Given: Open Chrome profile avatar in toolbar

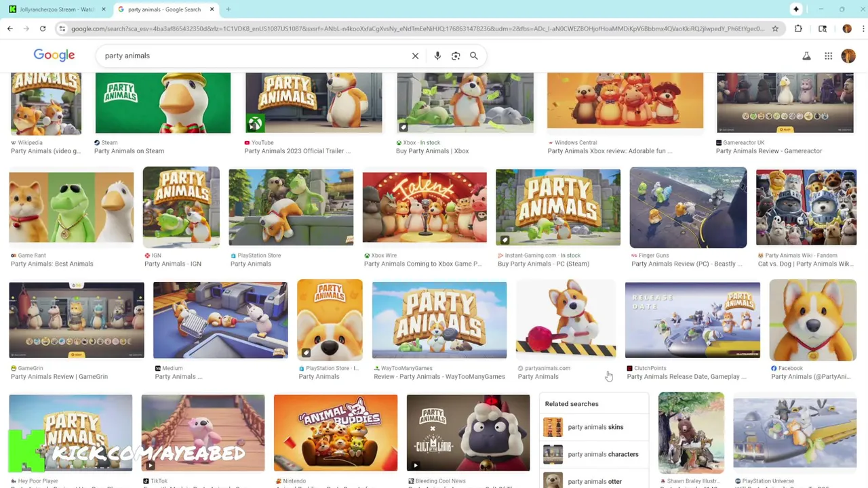Looking at the screenshot, I should [847, 28].
